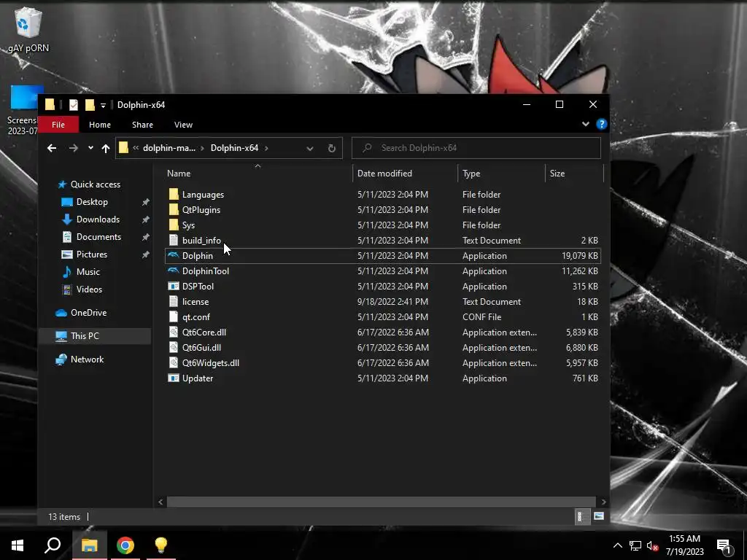Open the muted volume tray icon
The width and height of the screenshot is (747, 560).
point(652,545)
